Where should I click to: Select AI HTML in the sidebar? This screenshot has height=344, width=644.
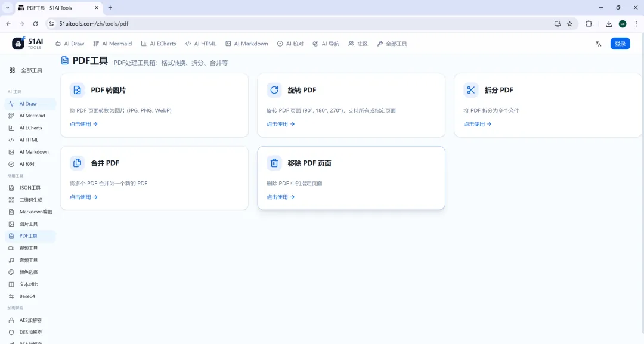pos(30,140)
